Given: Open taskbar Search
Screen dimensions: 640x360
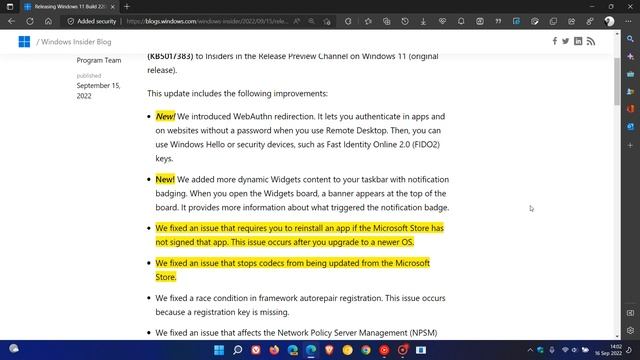Looking at the screenshot, I should [238, 350].
